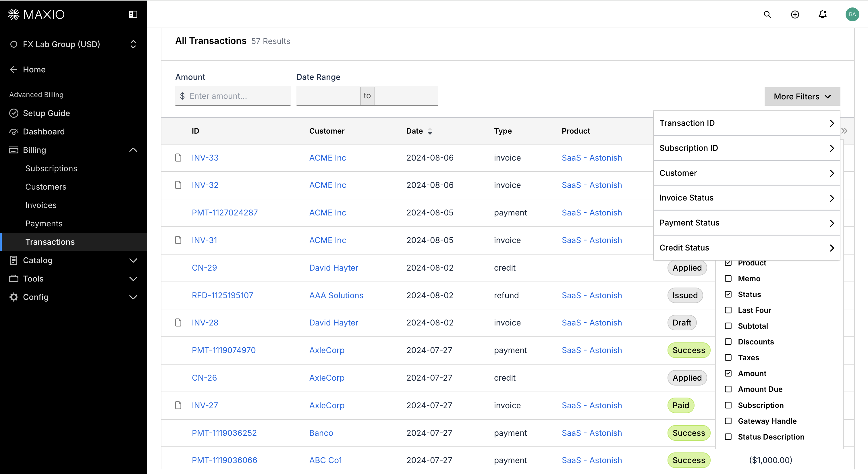This screenshot has height=474, width=868.
Task: Click the Dashboard gauge icon
Action: point(13,132)
